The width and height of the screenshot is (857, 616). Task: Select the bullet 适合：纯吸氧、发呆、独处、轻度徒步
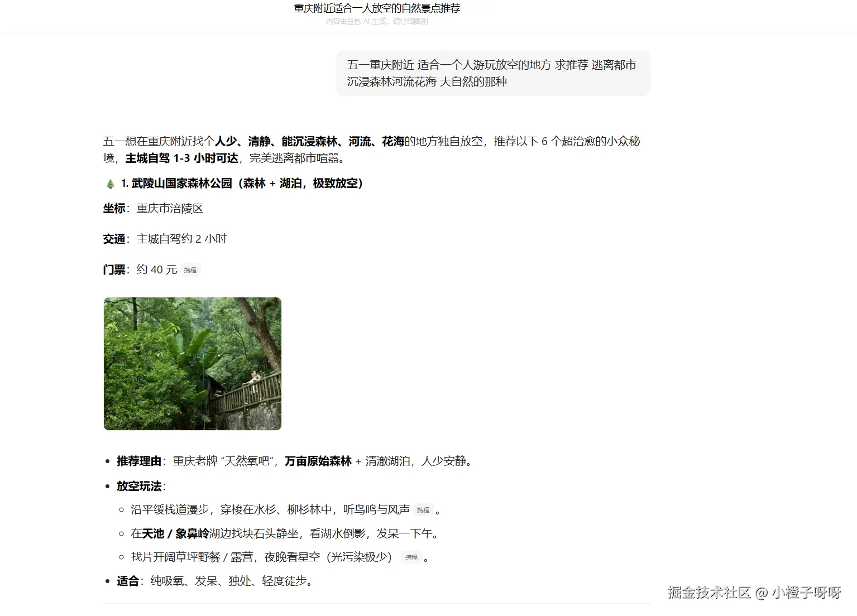click(x=217, y=581)
